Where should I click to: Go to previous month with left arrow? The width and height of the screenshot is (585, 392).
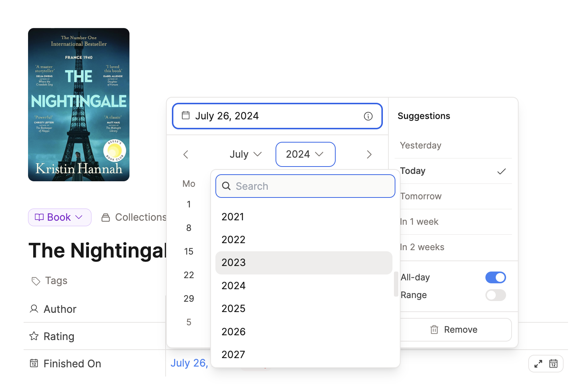pyautogui.click(x=186, y=154)
